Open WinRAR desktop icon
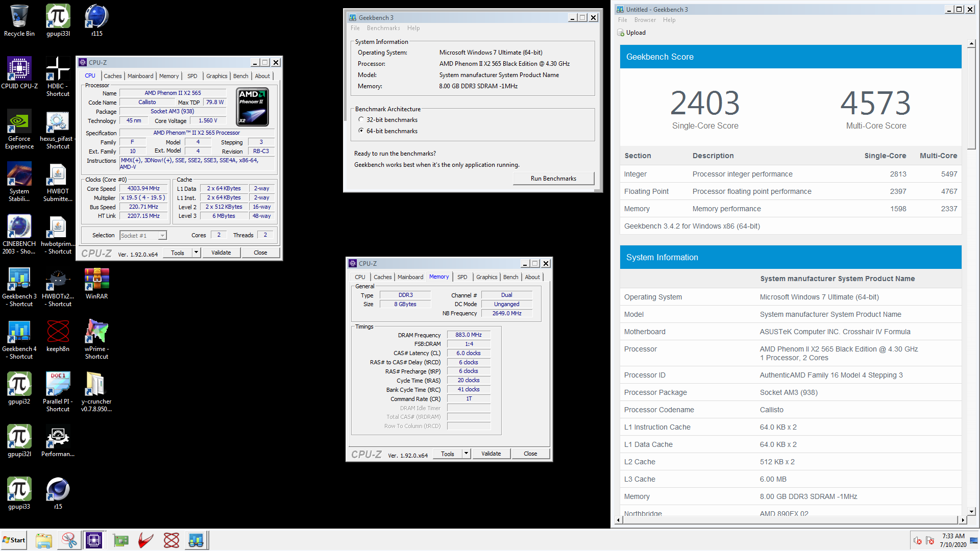The image size is (980, 551). (x=97, y=283)
